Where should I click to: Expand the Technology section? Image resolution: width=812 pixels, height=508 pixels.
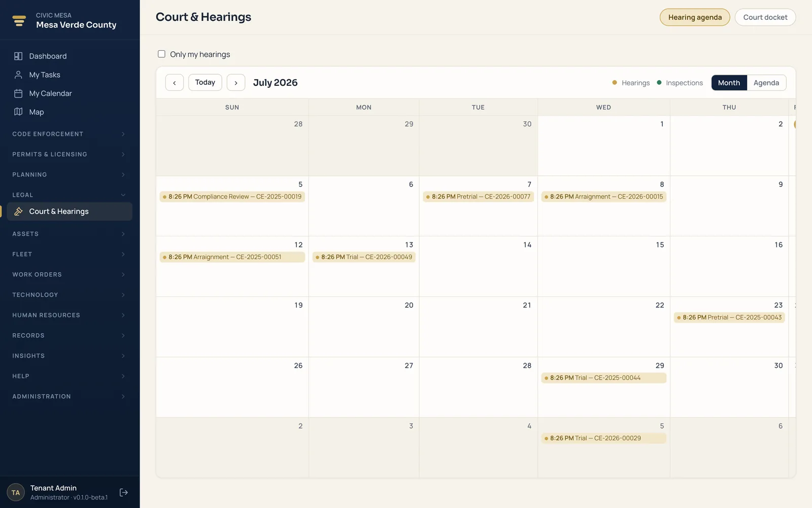[x=70, y=295]
